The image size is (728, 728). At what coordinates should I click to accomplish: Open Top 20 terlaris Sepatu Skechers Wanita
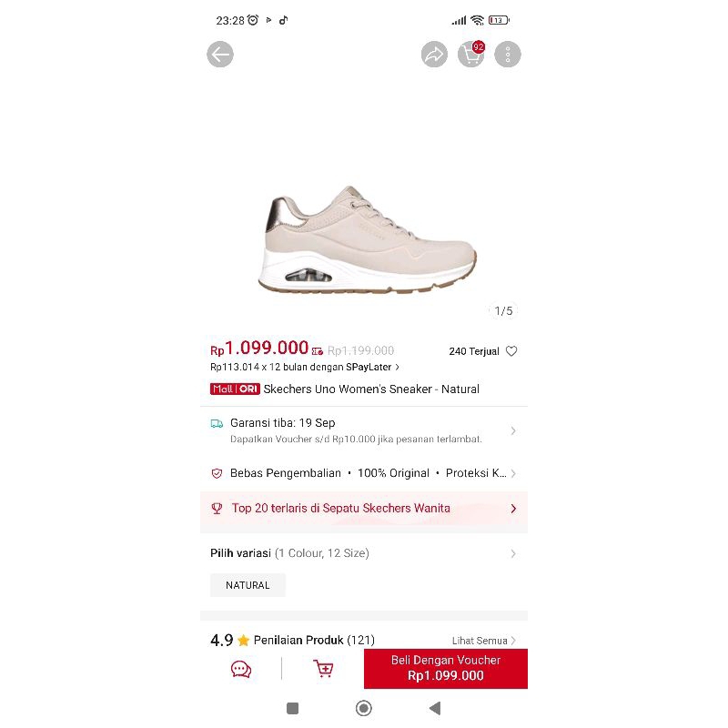coord(363,509)
